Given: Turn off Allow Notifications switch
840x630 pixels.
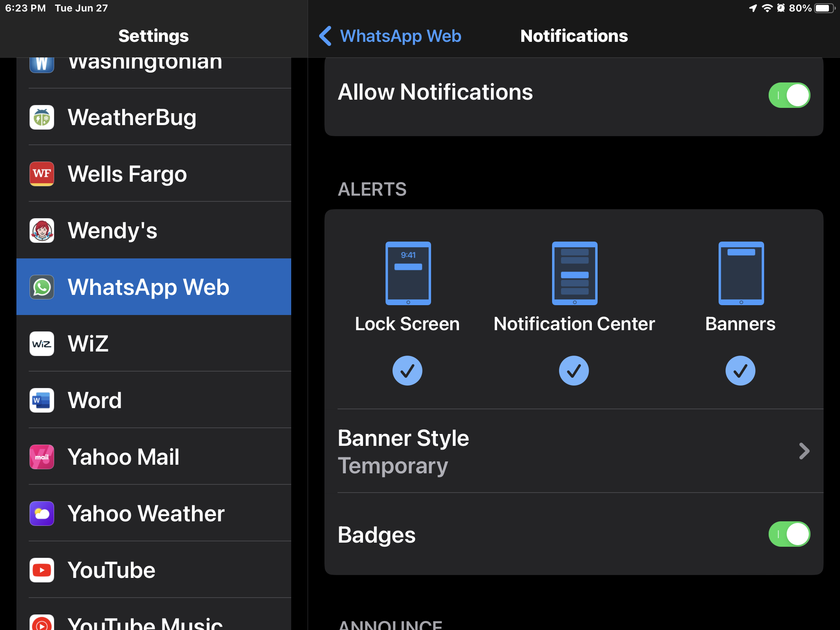Looking at the screenshot, I should 789,95.
